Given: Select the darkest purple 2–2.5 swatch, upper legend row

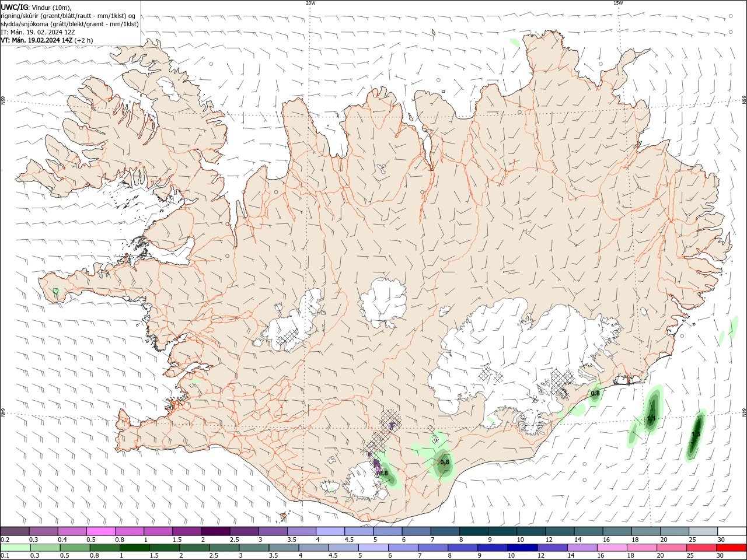Looking at the screenshot, I should (x=215, y=531).
